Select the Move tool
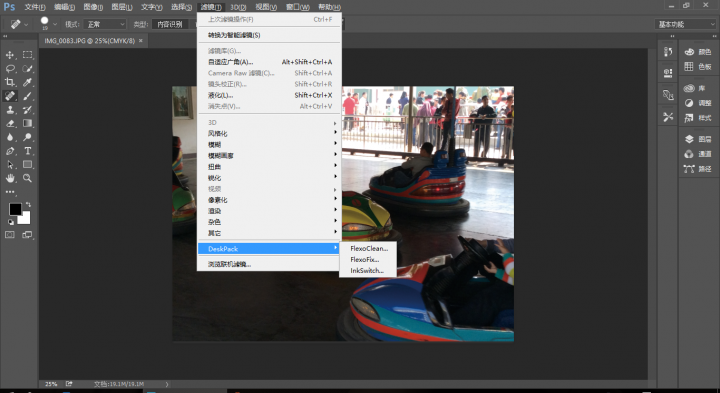The height and width of the screenshot is (393, 720). 10,55
